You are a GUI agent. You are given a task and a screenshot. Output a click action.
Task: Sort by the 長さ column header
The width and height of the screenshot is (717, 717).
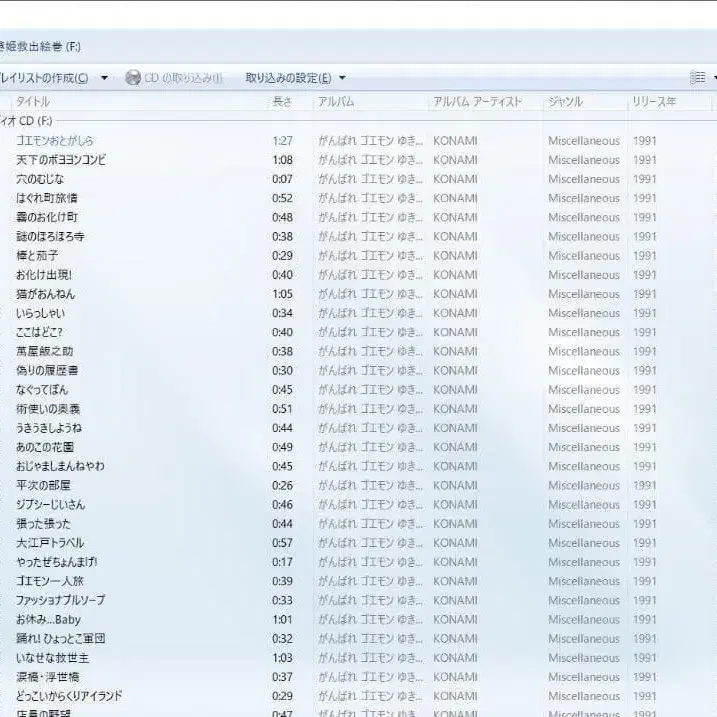(x=282, y=102)
